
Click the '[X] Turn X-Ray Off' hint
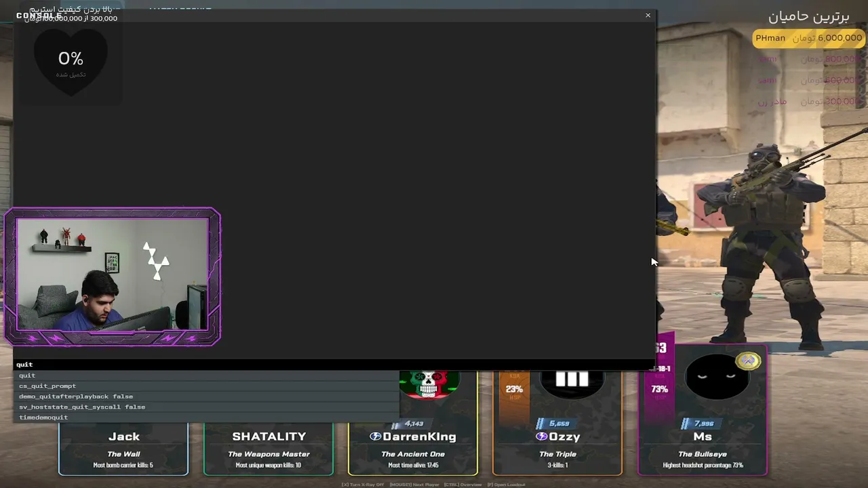(362, 485)
